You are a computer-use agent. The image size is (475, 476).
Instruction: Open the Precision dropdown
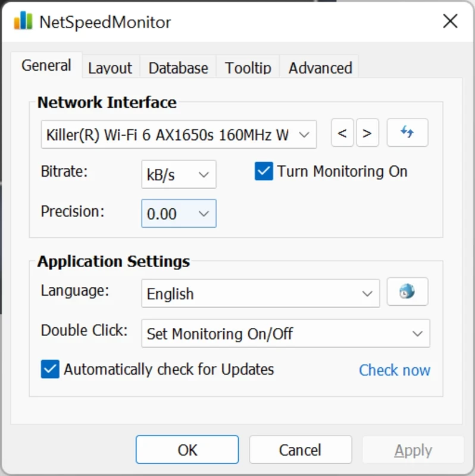click(x=179, y=214)
